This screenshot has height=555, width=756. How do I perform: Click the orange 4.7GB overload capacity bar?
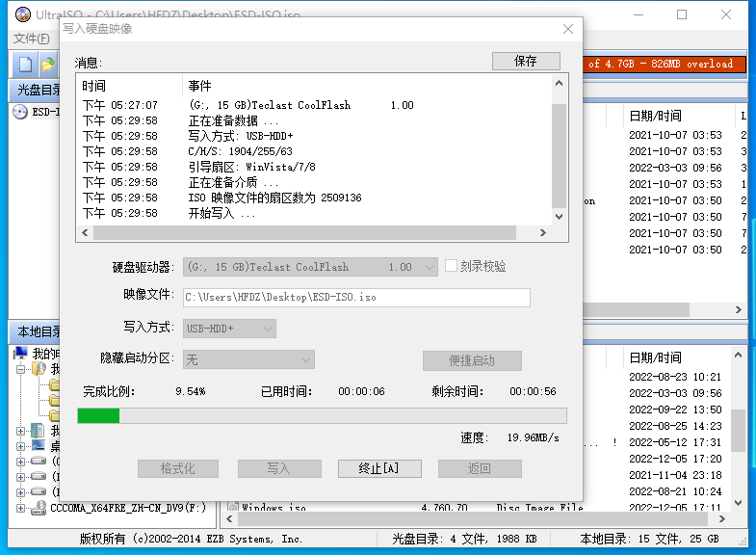pos(665,64)
